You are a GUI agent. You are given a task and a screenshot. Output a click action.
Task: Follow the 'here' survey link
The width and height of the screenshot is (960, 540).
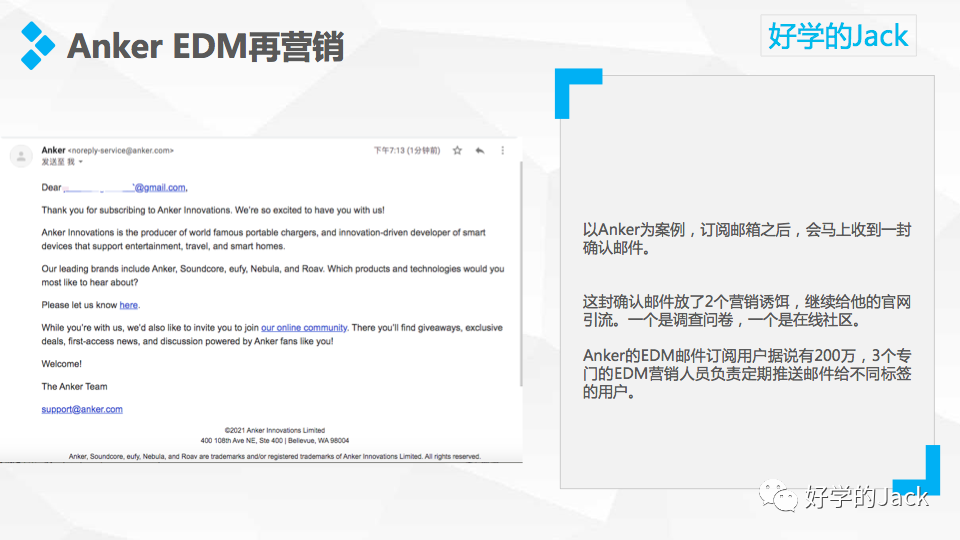point(129,305)
